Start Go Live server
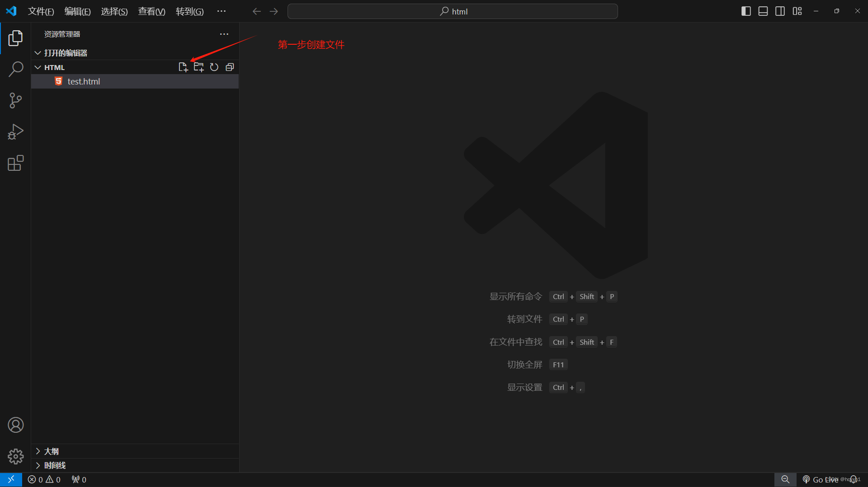 (820, 480)
